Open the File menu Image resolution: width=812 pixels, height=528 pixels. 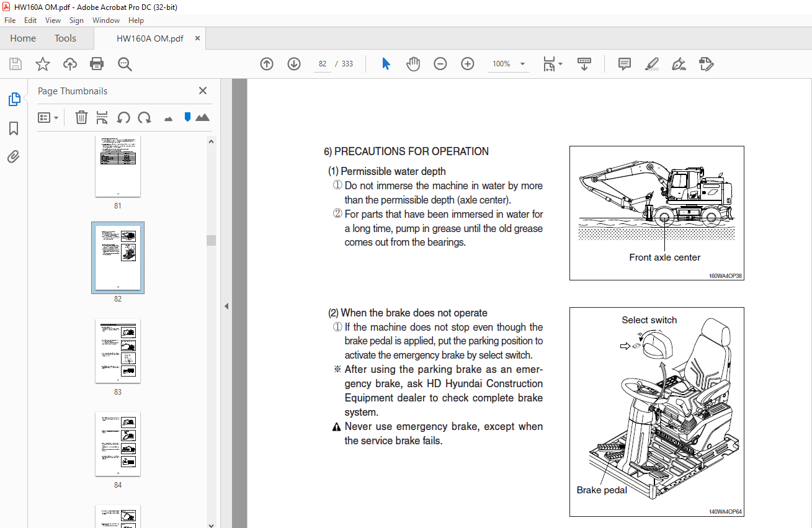(x=10, y=20)
